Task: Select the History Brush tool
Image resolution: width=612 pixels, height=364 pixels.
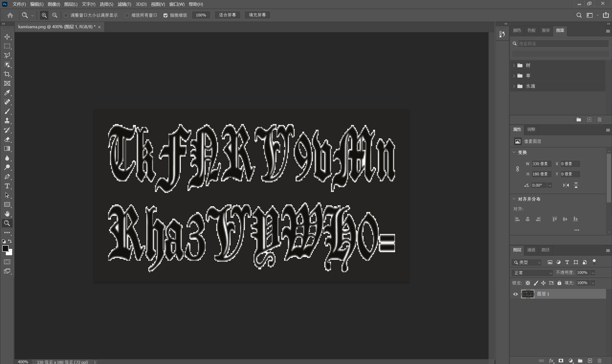Action: pyautogui.click(x=7, y=130)
